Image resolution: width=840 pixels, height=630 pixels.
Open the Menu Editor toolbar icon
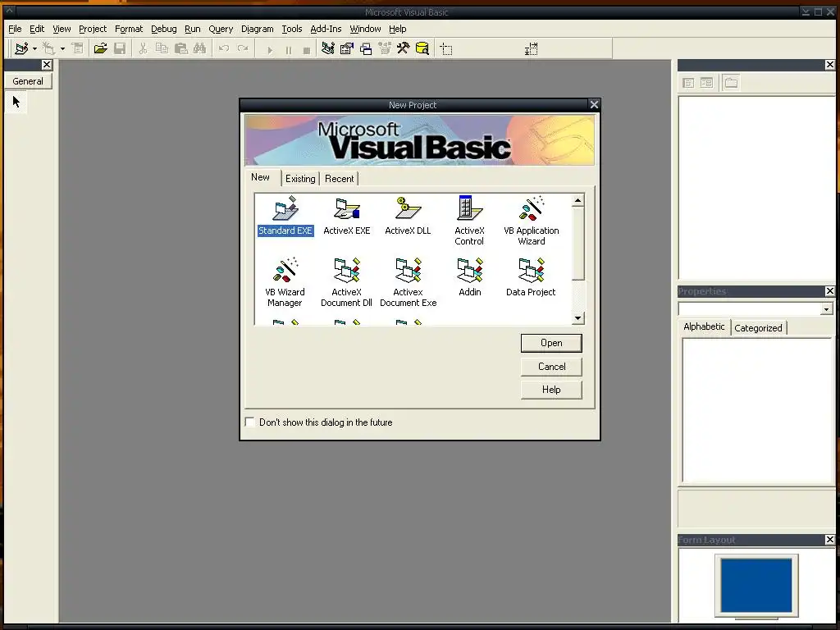78,48
